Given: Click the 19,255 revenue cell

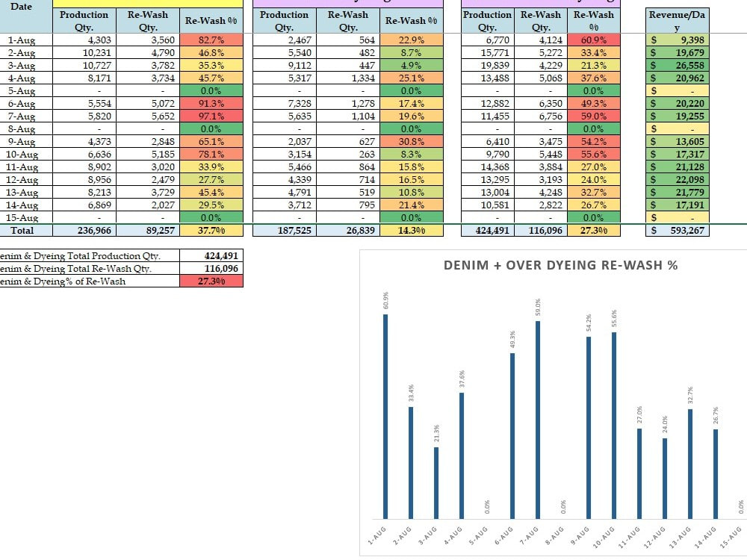Looking at the screenshot, I should (677, 116).
